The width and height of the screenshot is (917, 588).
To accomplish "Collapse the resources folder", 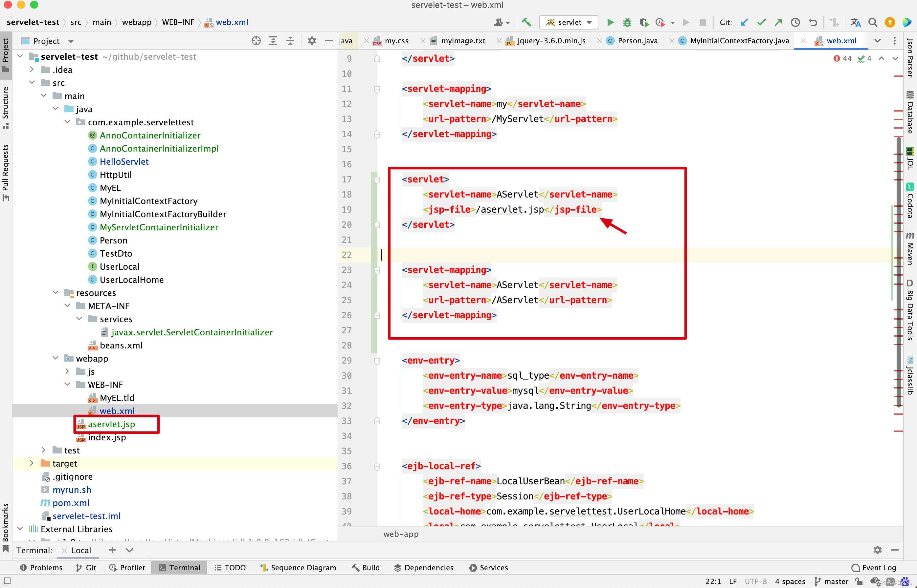I will (x=56, y=292).
